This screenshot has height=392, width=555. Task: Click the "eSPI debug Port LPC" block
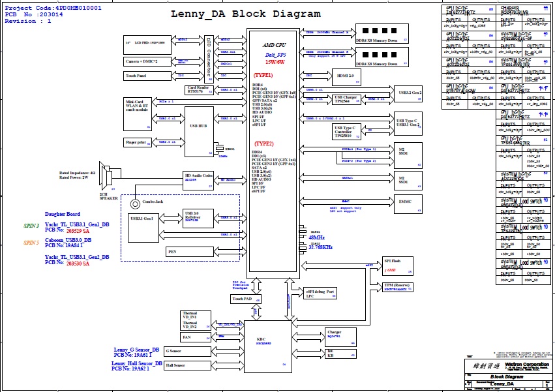pos(320,294)
